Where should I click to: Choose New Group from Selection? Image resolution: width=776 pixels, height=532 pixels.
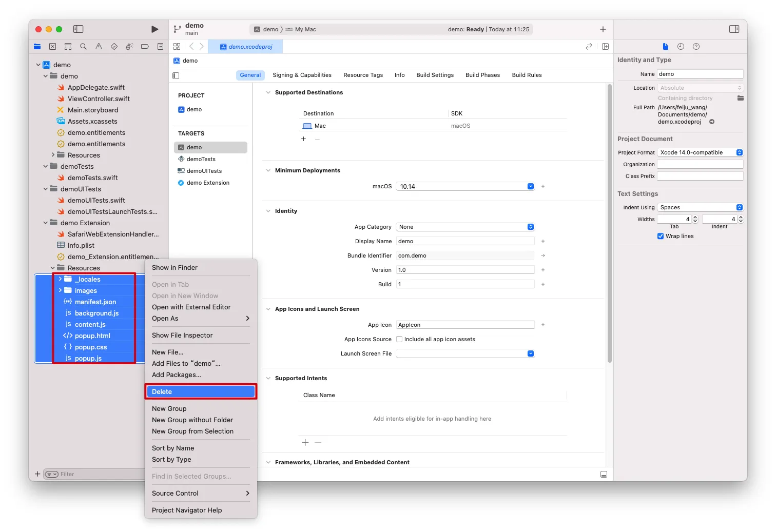click(201, 431)
